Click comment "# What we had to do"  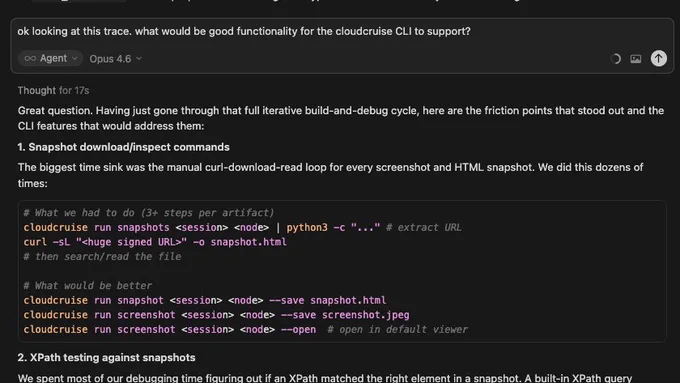click(149, 213)
